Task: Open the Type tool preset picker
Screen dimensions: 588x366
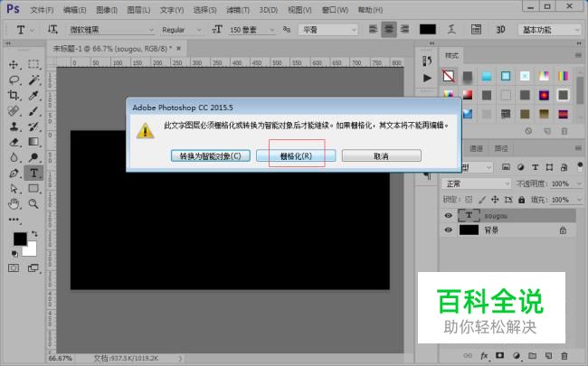Action: click(x=24, y=30)
